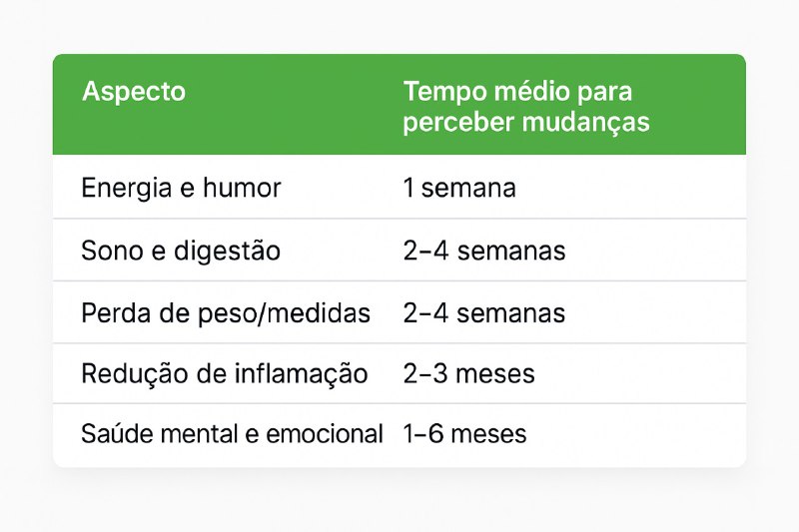Click the Tempo médio para perceber mudanças header

526,107
